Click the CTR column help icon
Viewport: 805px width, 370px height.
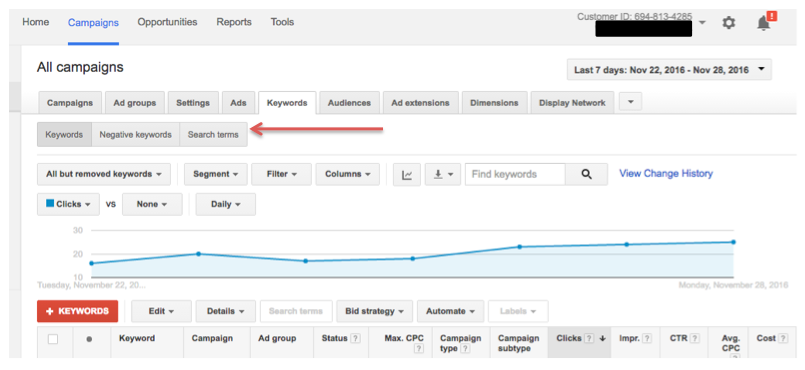click(695, 339)
